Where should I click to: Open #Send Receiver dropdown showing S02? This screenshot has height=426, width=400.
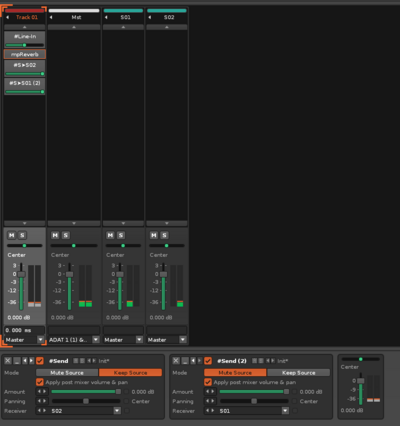click(x=117, y=411)
